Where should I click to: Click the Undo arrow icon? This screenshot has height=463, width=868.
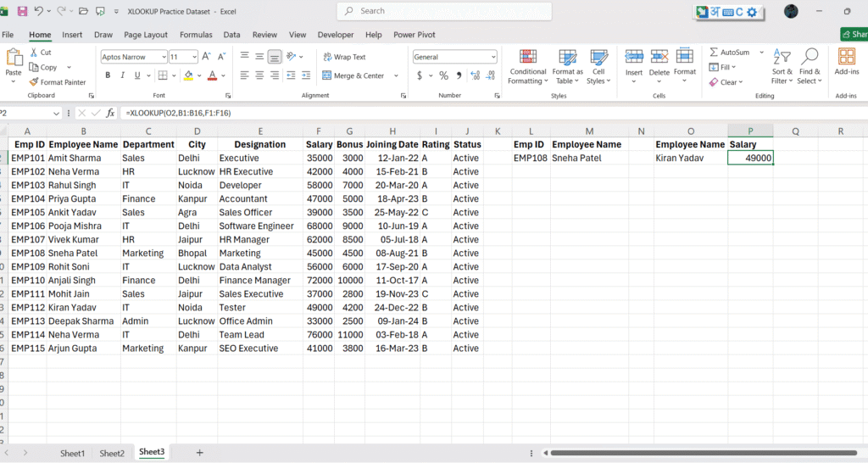(38, 11)
